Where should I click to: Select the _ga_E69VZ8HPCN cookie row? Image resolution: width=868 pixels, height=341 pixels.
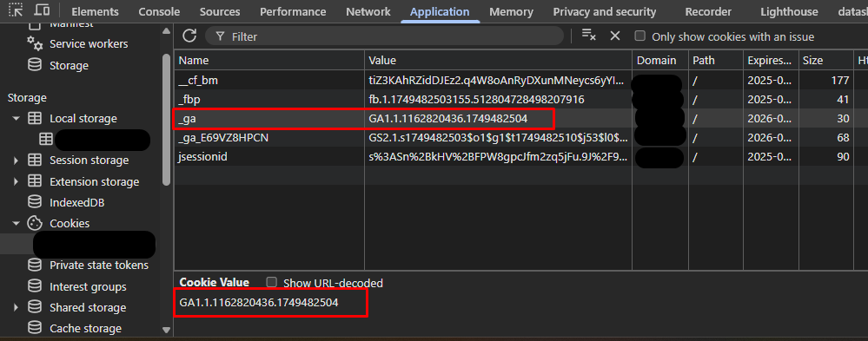coord(521,138)
